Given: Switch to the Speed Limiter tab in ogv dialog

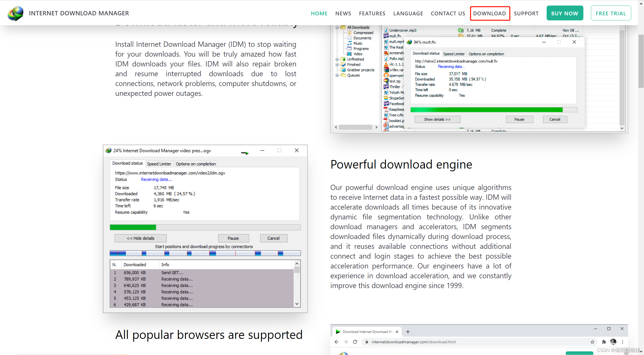Looking at the screenshot, I should 159,164.
